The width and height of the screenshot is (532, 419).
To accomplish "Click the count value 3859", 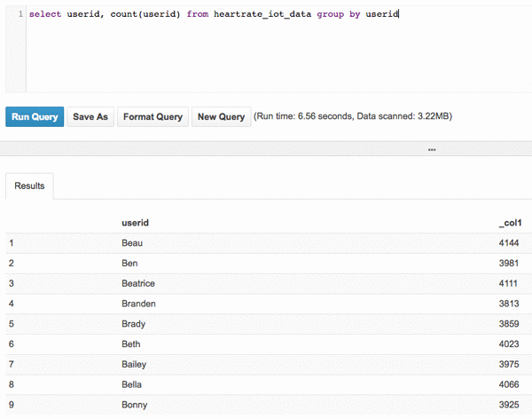I will pyautogui.click(x=509, y=324).
